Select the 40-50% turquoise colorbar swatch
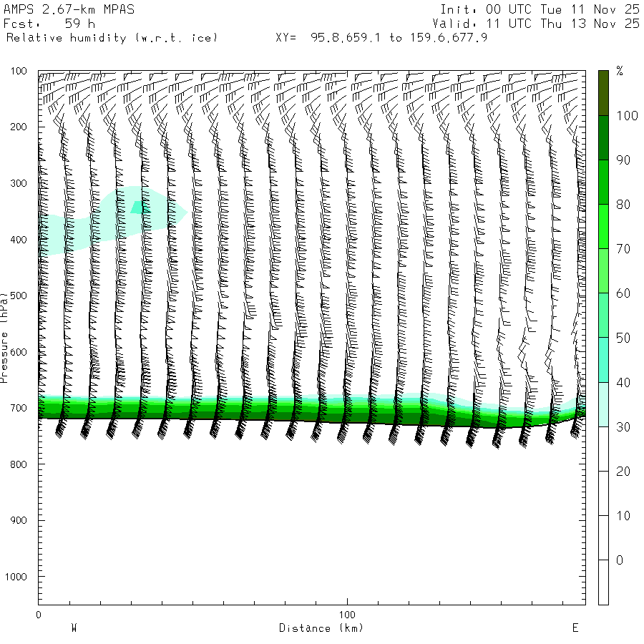The height and width of the screenshot is (644, 644). click(x=603, y=360)
